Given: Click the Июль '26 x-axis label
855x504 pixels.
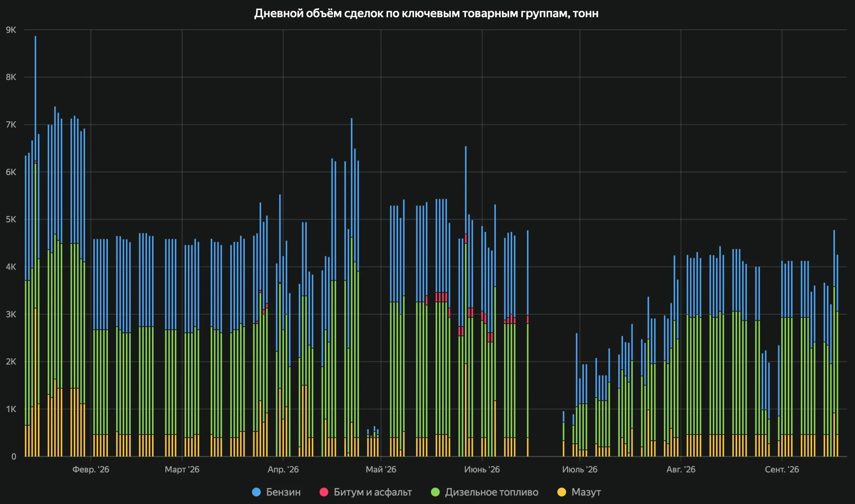Looking at the screenshot, I should [x=579, y=470].
